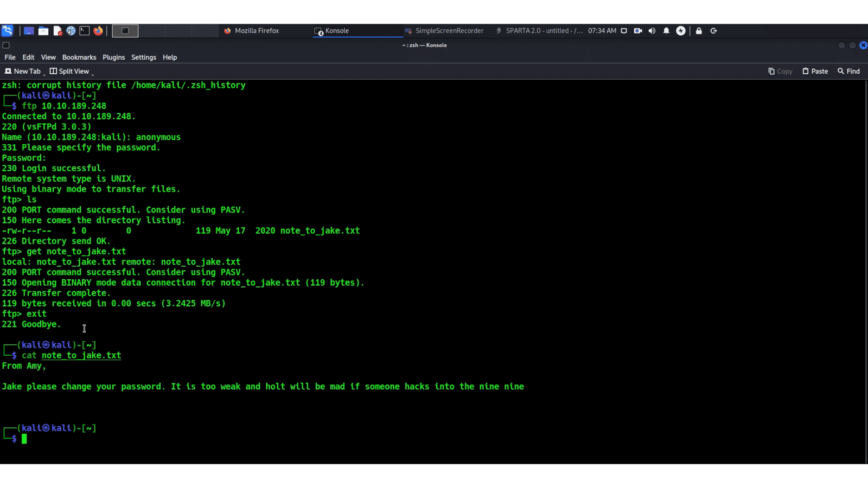Click the '221 Goodbye.' line
868x488 pixels.
(31, 324)
